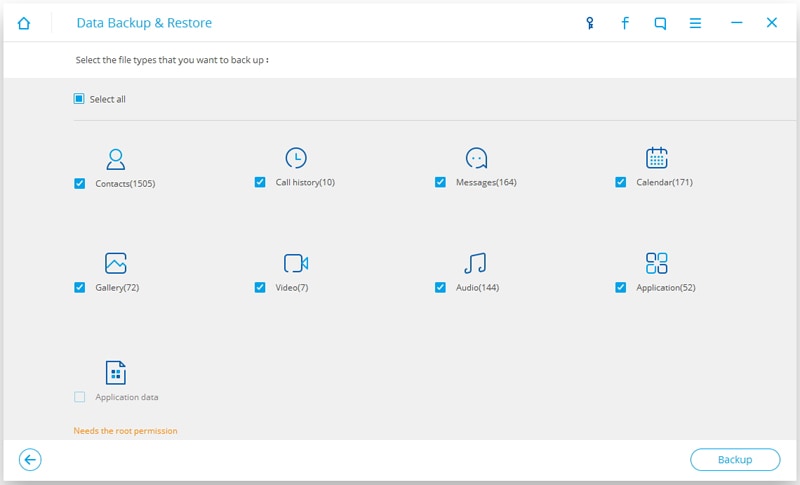
Task: Click the Calendar icon
Action: point(657,158)
